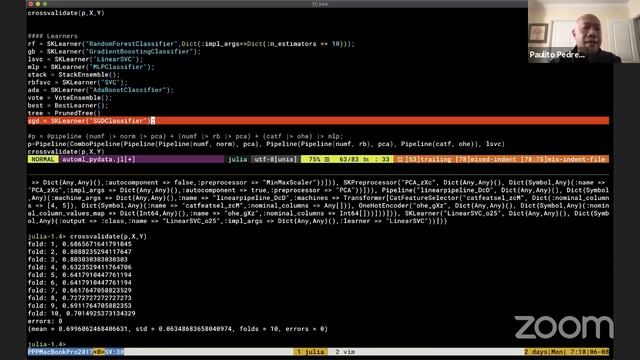This screenshot has width=640, height=360.
Task: Click the red close window button
Action: pos(31,4)
